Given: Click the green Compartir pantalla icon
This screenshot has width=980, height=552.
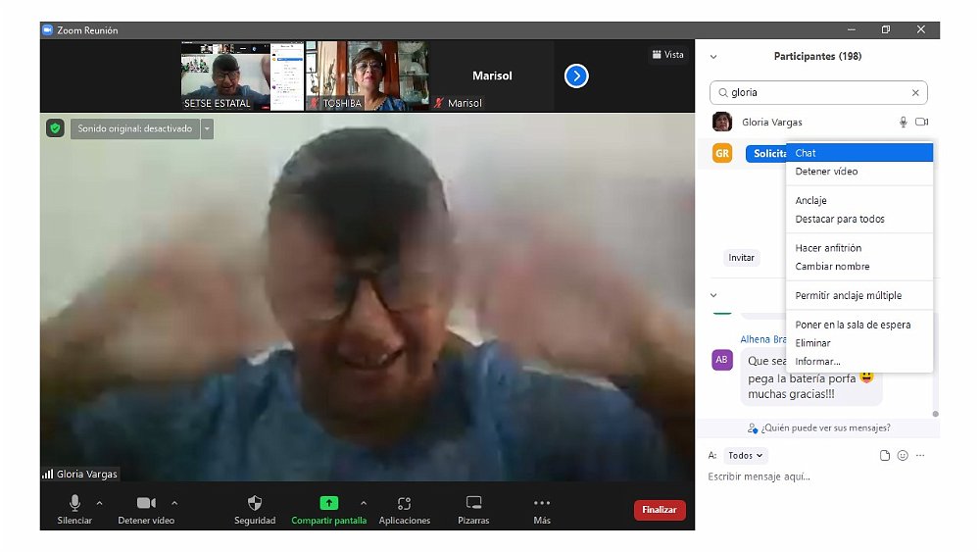Looking at the screenshot, I should click(x=328, y=503).
